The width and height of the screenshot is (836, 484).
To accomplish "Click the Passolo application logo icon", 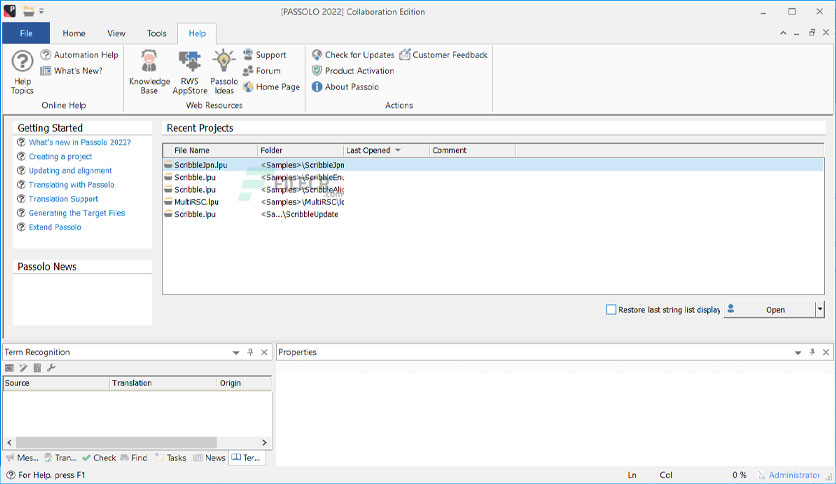I will click(10, 11).
